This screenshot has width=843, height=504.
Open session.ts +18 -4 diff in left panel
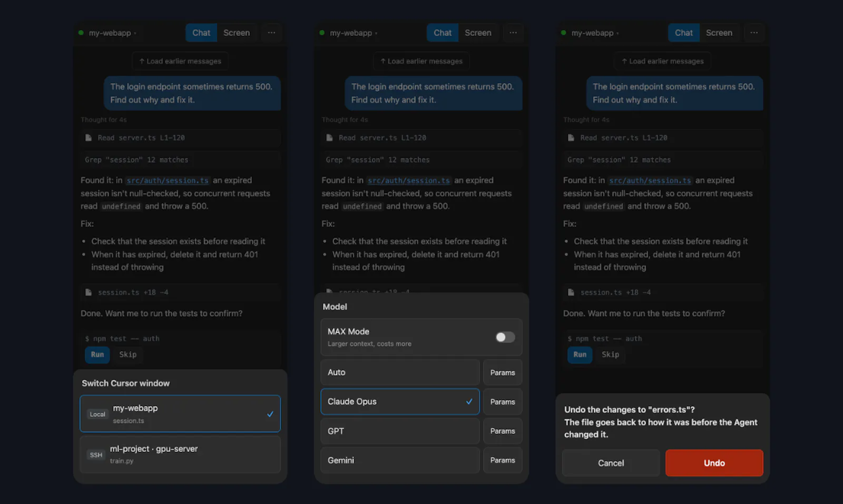(180, 292)
